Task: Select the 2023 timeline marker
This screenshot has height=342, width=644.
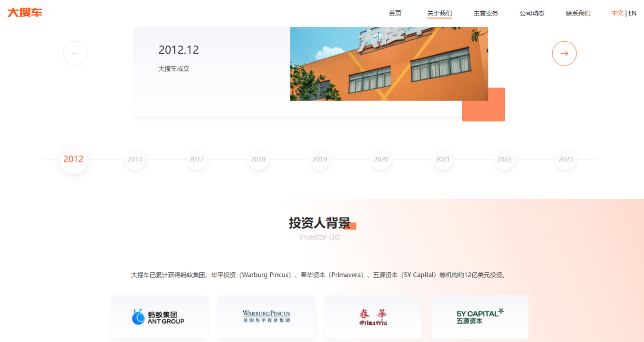Action: (565, 159)
